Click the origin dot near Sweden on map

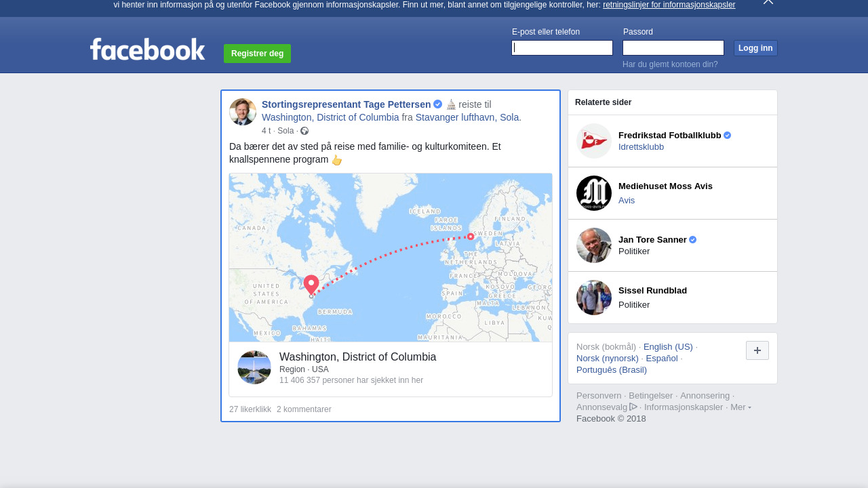coord(471,237)
